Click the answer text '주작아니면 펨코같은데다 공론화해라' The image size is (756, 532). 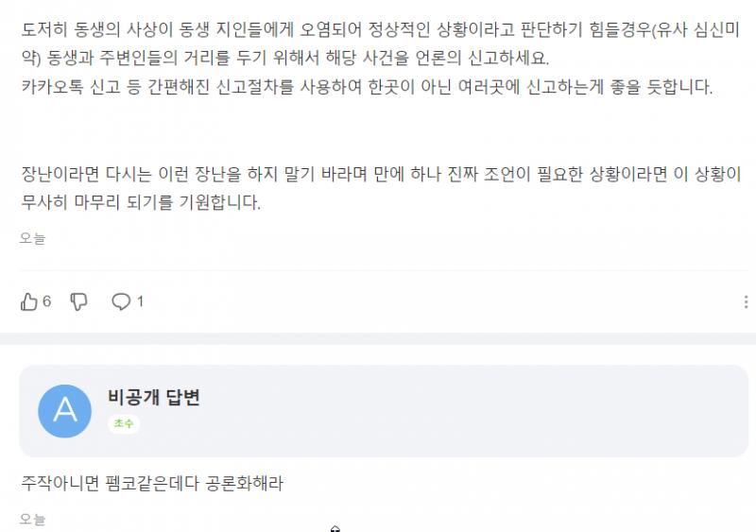[x=152, y=484]
